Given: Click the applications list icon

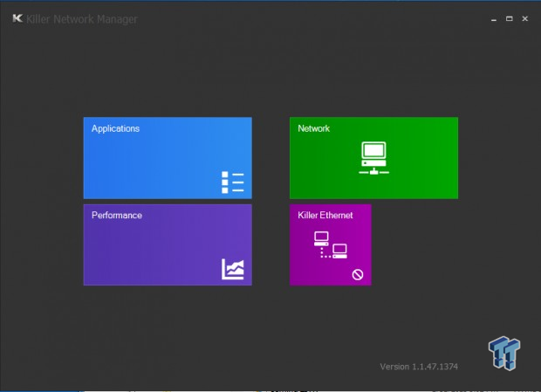Looking at the screenshot, I should (233, 182).
